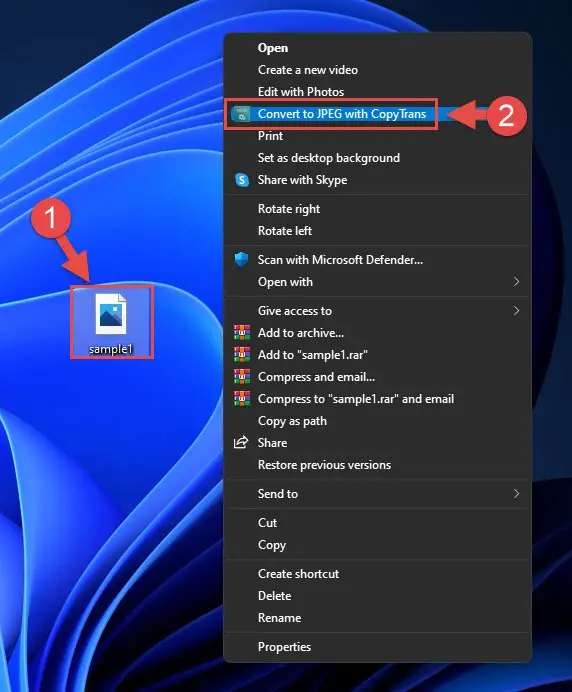Click the Share arrow icon
This screenshot has width=572, height=692.
(241, 442)
